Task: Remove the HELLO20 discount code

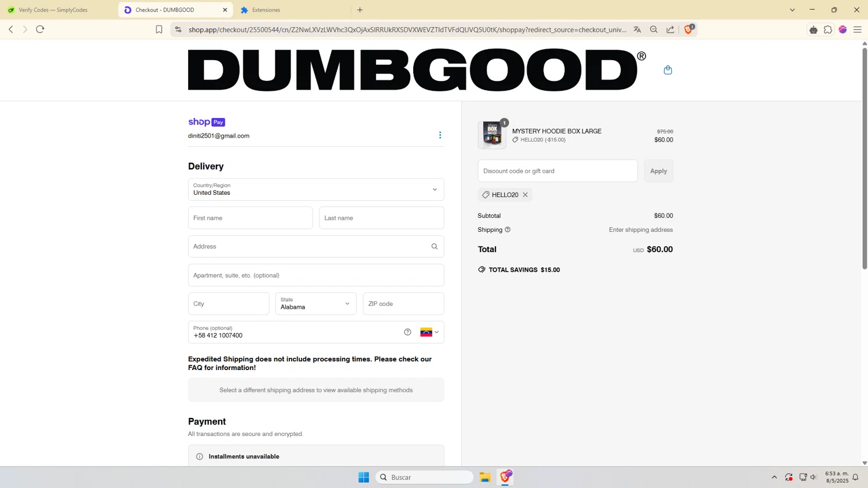Action: point(525,195)
